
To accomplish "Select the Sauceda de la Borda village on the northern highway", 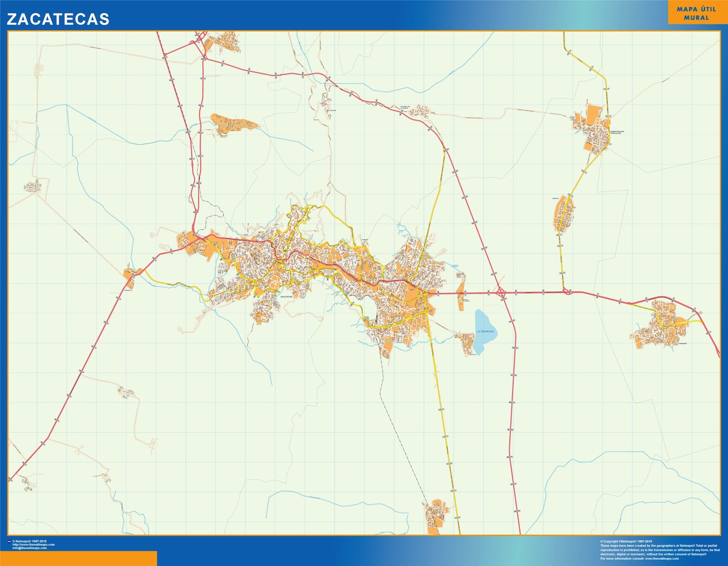I will click(417, 110).
